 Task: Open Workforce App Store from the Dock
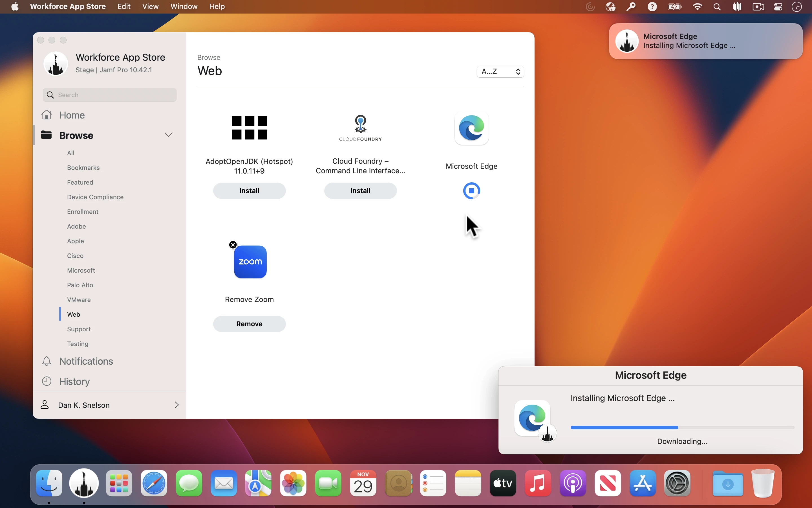point(84,483)
